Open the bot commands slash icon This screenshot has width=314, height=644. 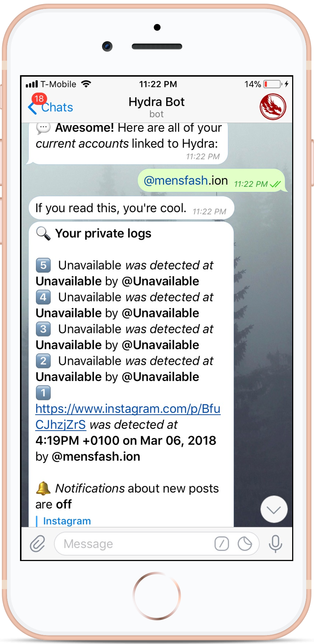(x=221, y=544)
